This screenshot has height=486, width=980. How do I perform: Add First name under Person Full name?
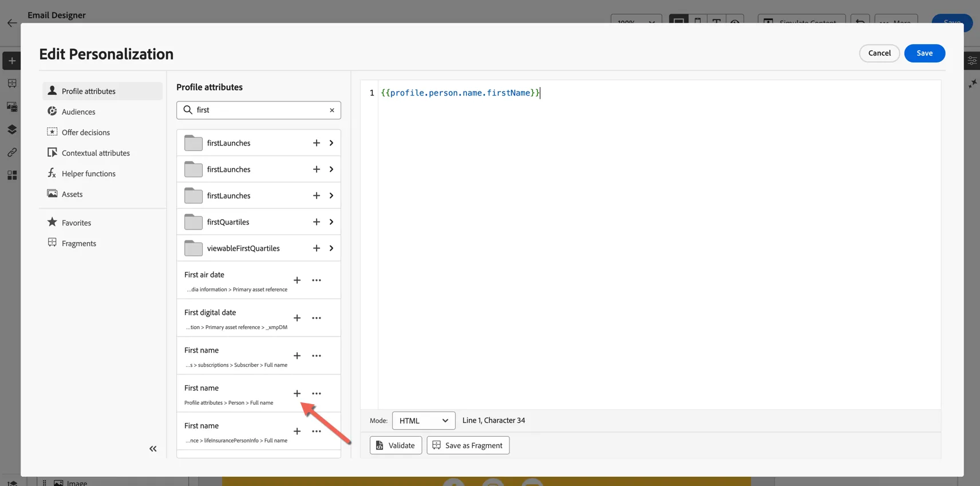tap(297, 394)
